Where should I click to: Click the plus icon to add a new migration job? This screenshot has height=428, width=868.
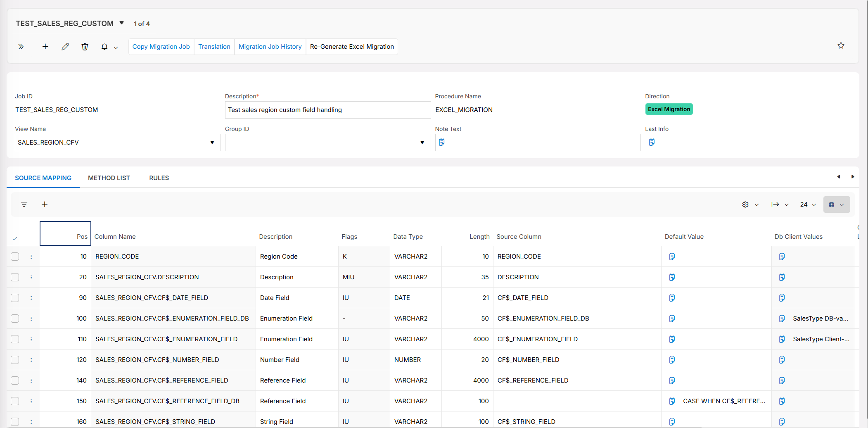pos(45,47)
